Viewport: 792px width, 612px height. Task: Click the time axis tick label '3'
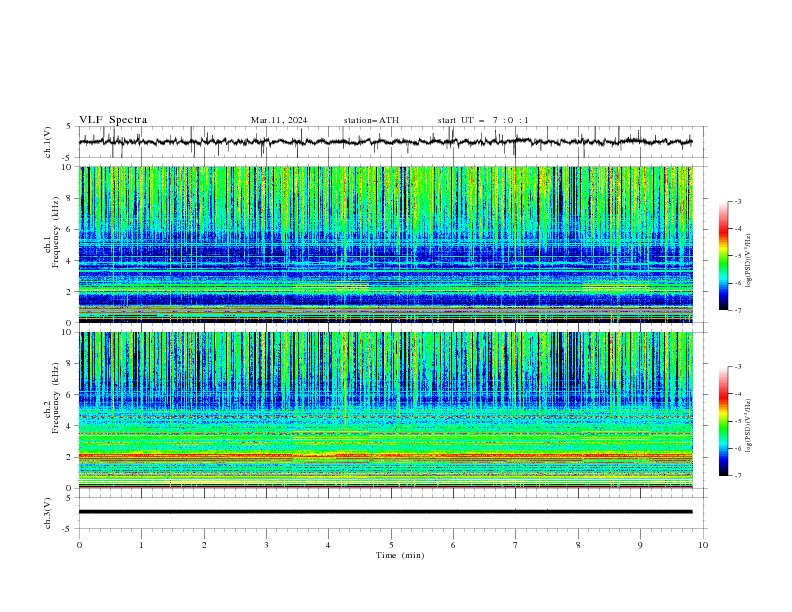[x=266, y=545]
